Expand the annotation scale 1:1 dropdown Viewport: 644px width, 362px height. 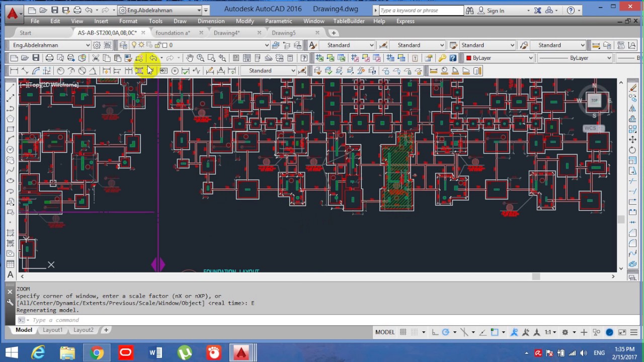552,332
